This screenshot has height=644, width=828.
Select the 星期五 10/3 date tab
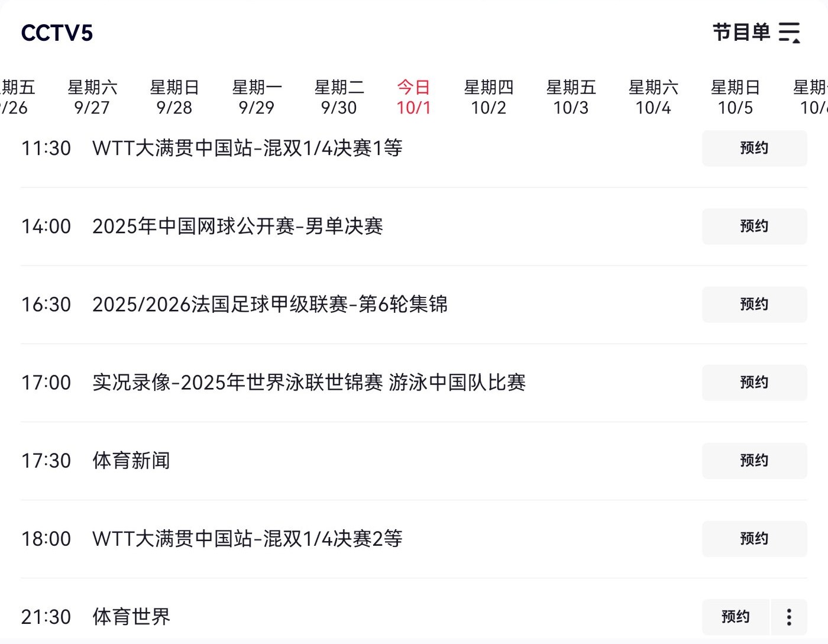pyautogui.click(x=571, y=98)
